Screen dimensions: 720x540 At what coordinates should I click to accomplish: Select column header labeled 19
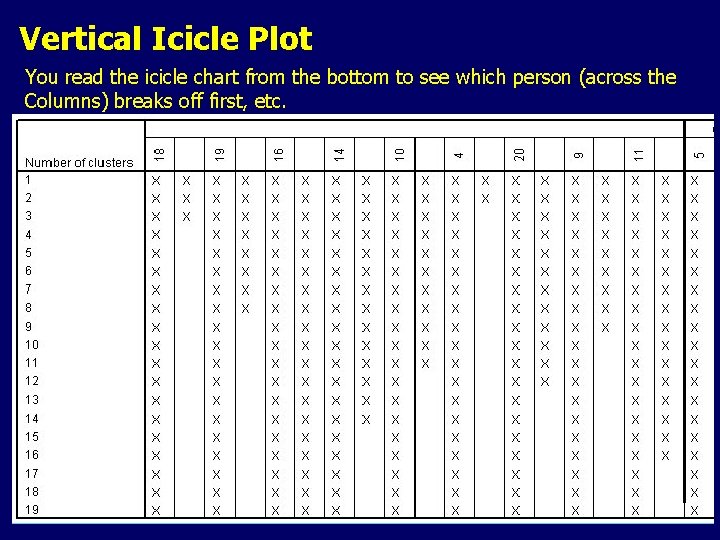(219, 154)
